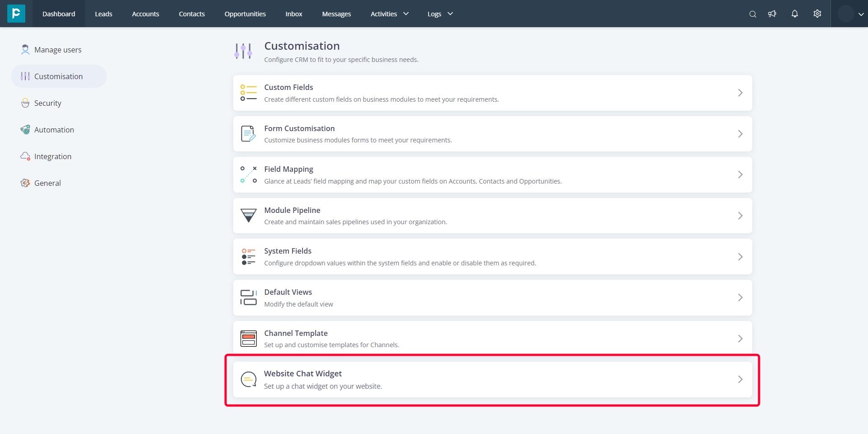Open the Accounts tab
Image resolution: width=868 pixels, height=434 pixels.
(x=146, y=14)
